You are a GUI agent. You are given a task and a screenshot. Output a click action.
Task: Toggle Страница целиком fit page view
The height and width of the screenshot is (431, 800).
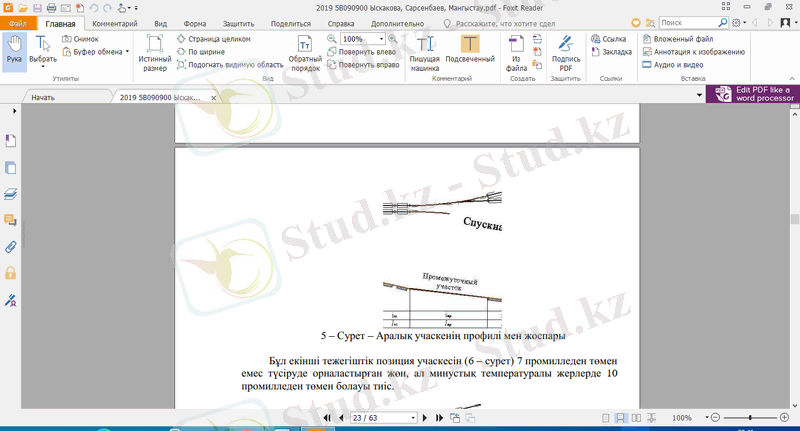click(212, 38)
